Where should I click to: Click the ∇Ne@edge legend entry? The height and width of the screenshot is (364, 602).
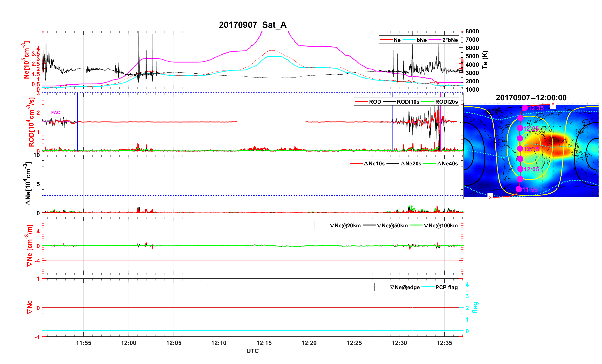[x=405, y=287]
